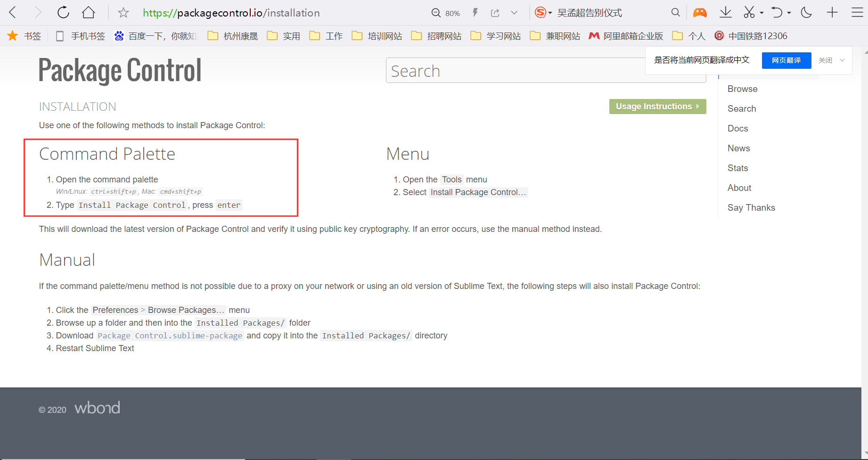
Task: Open News in the side navigation
Action: click(739, 148)
